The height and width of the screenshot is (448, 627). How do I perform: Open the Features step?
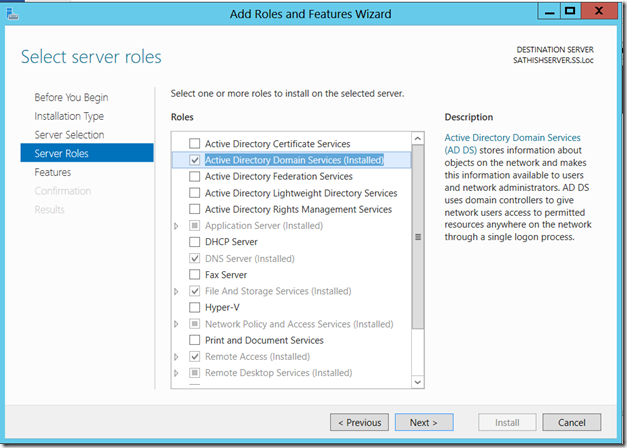pos(53,172)
